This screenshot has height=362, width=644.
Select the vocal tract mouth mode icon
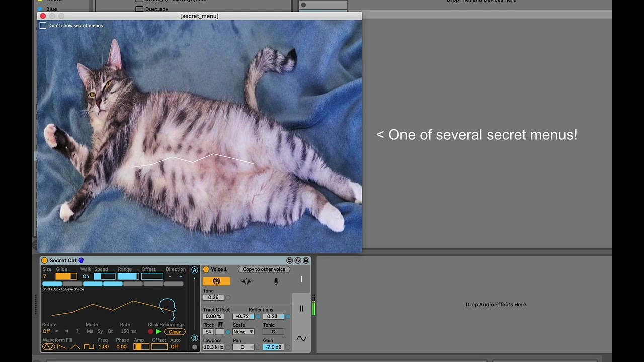pyautogui.click(x=216, y=281)
